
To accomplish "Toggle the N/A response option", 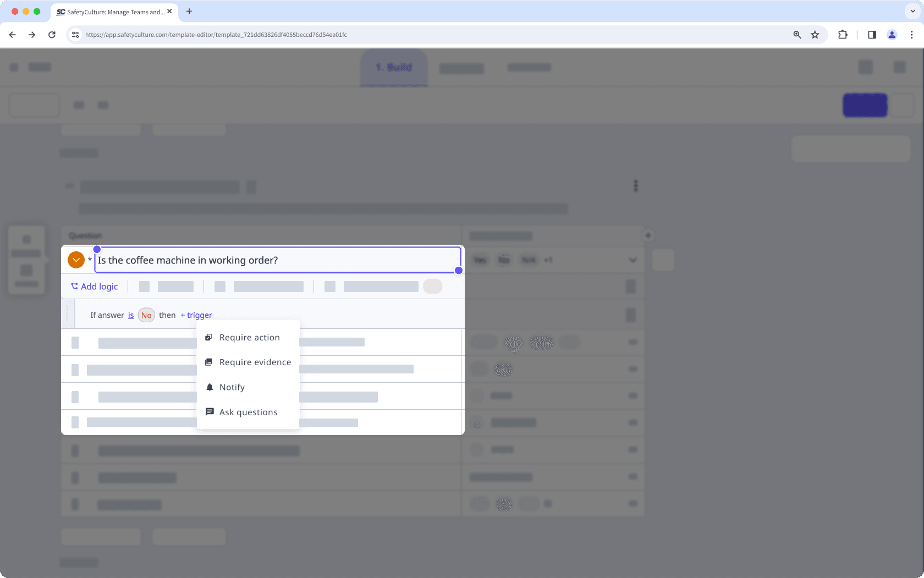I will coord(527,260).
